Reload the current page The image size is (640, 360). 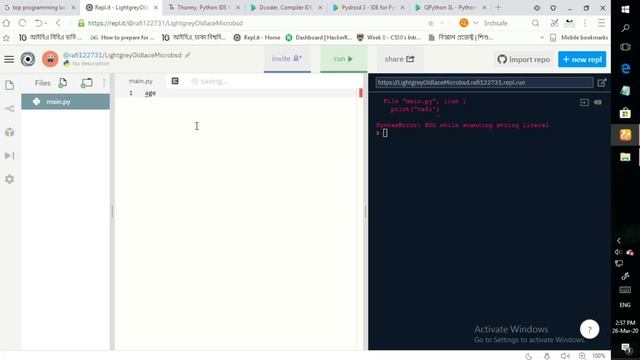click(x=22, y=23)
